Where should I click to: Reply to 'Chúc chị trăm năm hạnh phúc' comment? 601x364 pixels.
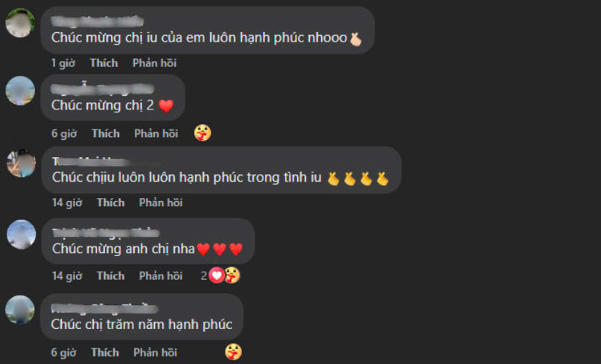click(x=155, y=352)
